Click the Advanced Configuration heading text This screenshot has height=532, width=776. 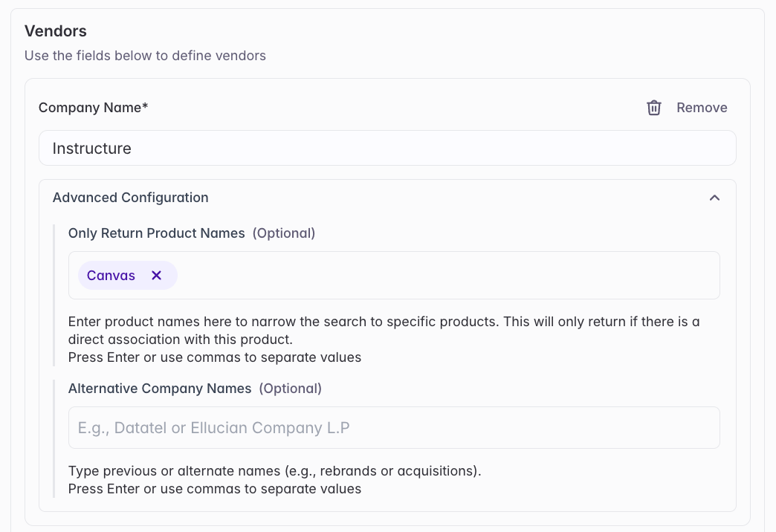coord(130,198)
